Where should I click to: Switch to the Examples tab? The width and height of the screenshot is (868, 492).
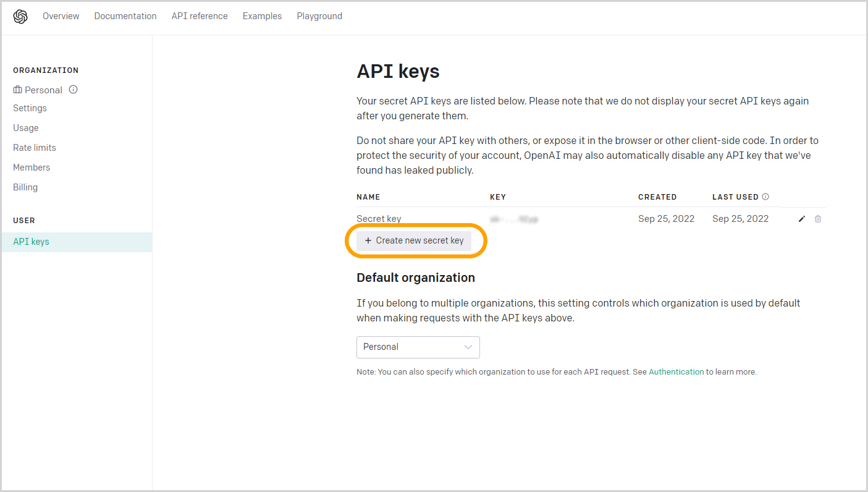click(x=262, y=16)
